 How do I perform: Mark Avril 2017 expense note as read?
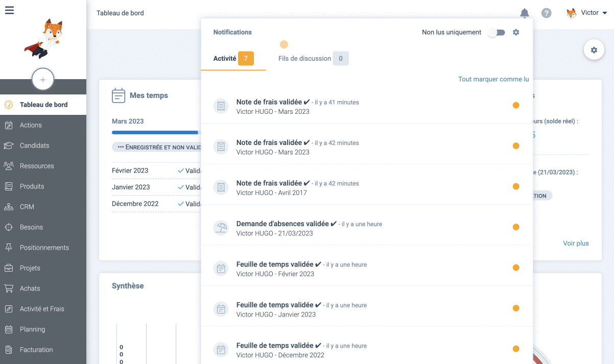point(516,186)
